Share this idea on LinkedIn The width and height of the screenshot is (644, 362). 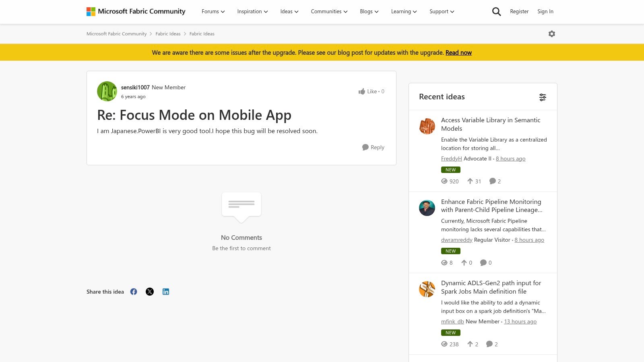[x=166, y=292]
